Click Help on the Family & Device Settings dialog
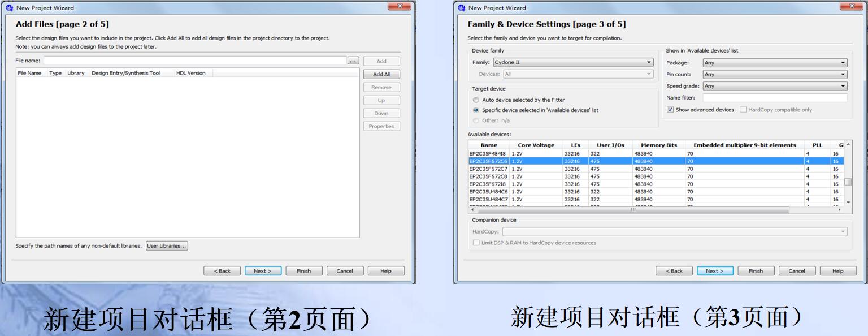The height and width of the screenshot is (336, 868). coord(838,270)
